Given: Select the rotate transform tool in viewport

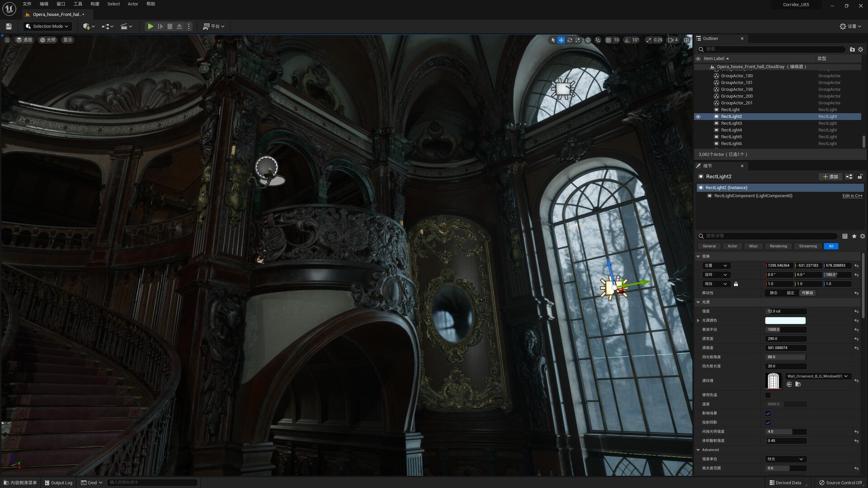Looking at the screenshot, I should [x=570, y=40].
